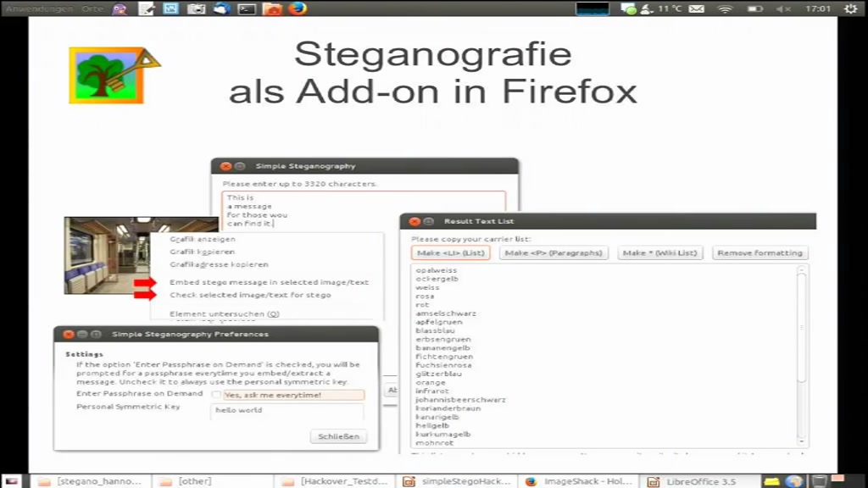
Task: Choose Grafik anzeigen from context menu
Action: pos(203,239)
